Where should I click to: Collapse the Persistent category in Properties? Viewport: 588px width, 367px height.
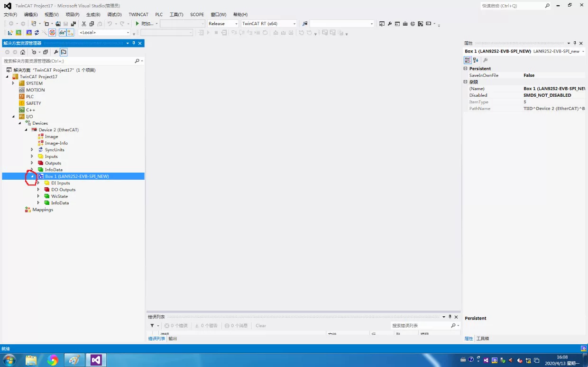466,69
